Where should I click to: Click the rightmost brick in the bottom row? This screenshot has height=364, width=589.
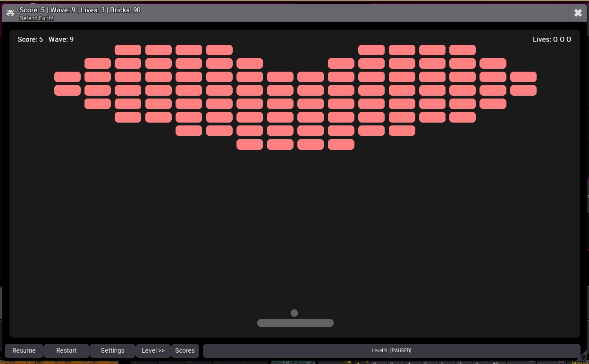click(x=341, y=144)
